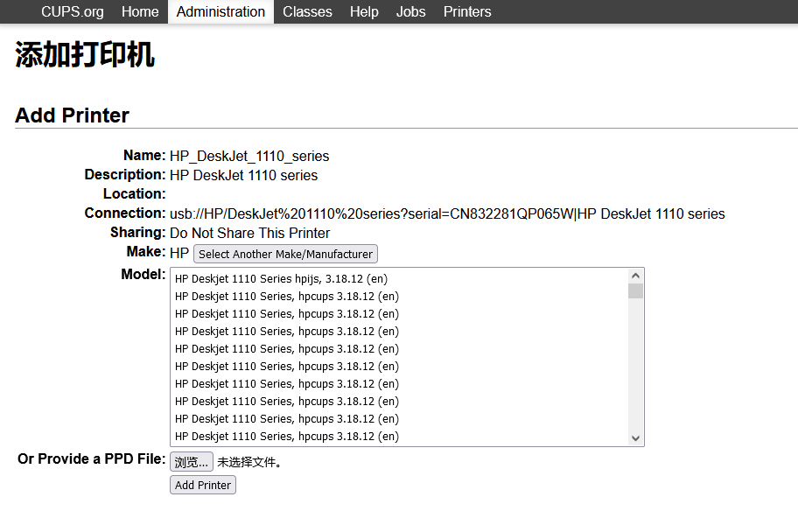This screenshot has width=798, height=532.
Task: Click the Model list scrollbar thumb
Action: pyautogui.click(x=635, y=291)
